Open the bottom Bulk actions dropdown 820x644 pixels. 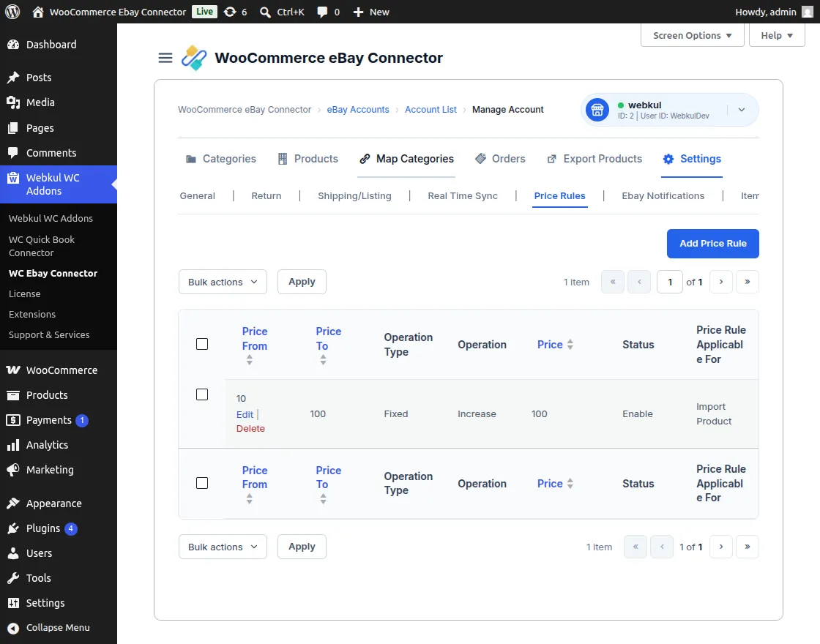click(x=223, y=547)
